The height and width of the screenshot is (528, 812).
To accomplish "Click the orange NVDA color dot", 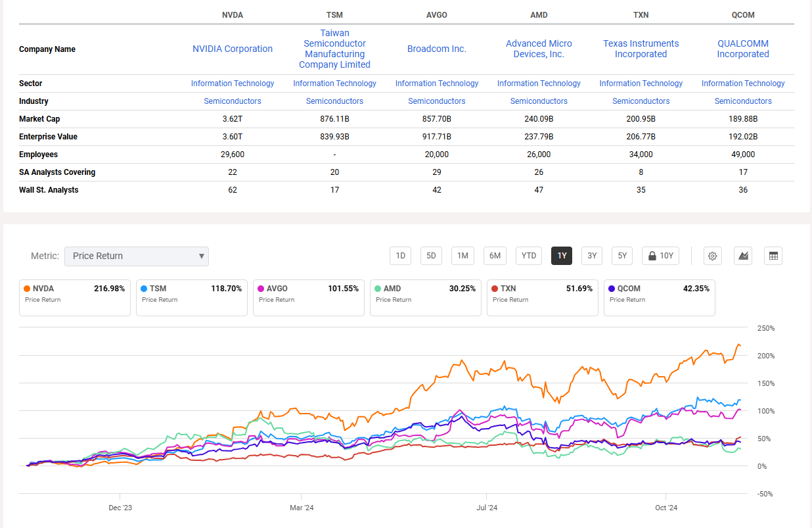I will [26, 289].
